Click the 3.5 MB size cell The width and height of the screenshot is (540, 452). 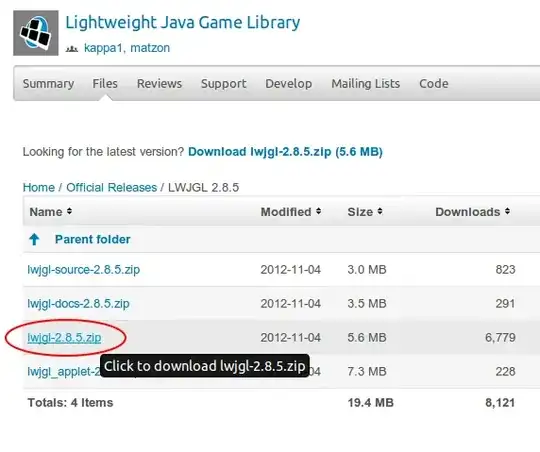click(367, 304)
